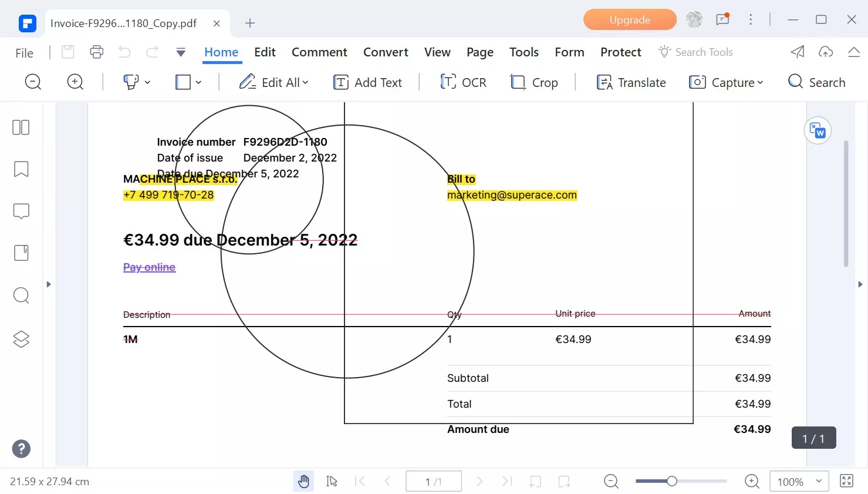The height and width of the screenshot is (494, 868).
Task: Go to the last page
Action: point(507,481)
